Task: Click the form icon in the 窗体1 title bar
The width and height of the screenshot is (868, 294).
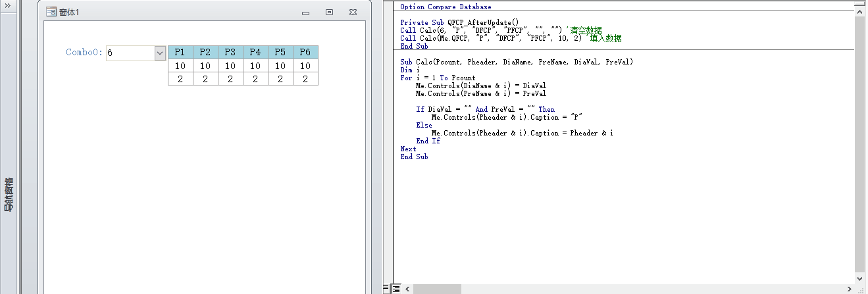Action: [51, 12]
